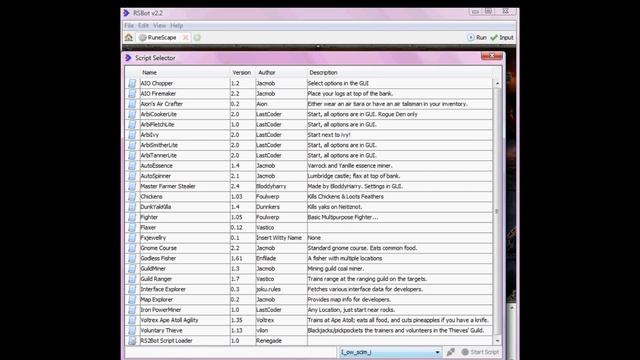Click description 'Mining guild coal miner.'
Screen dimensions: 640x360
click(336, 269)
